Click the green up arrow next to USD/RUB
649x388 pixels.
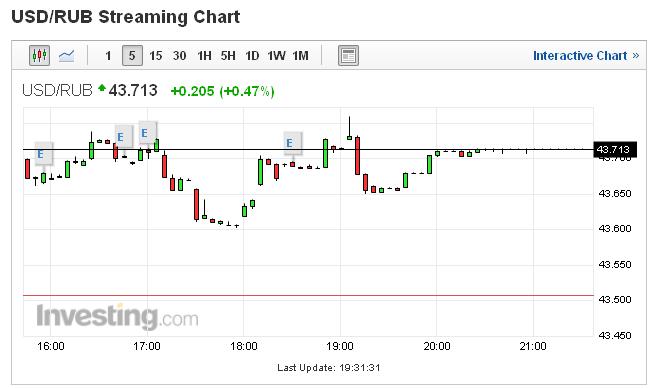(102, 87)
